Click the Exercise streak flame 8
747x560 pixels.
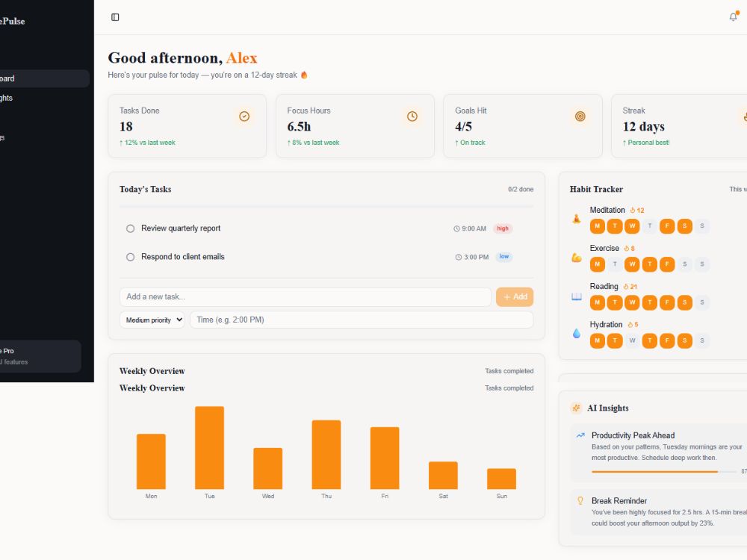coord(629,248)
